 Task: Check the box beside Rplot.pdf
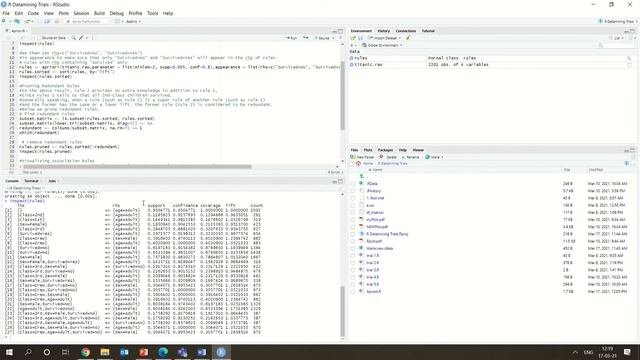[x=353, y=241]
